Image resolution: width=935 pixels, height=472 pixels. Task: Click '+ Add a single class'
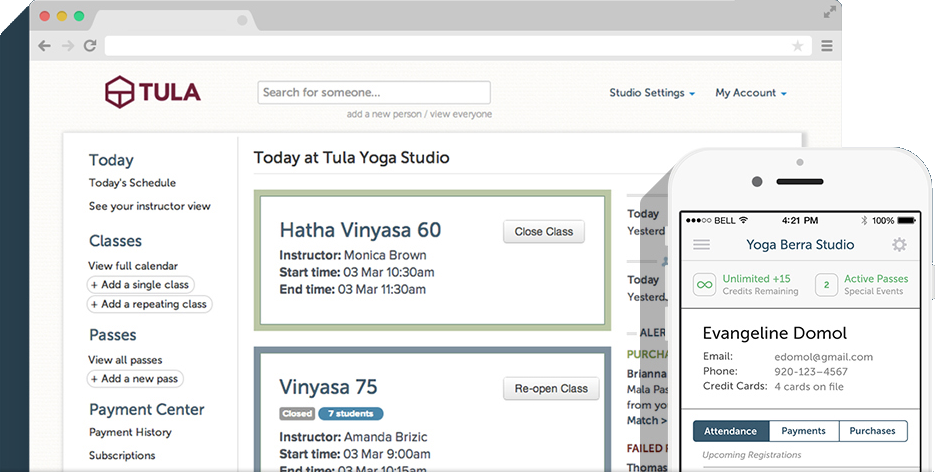tap(141, 285)
